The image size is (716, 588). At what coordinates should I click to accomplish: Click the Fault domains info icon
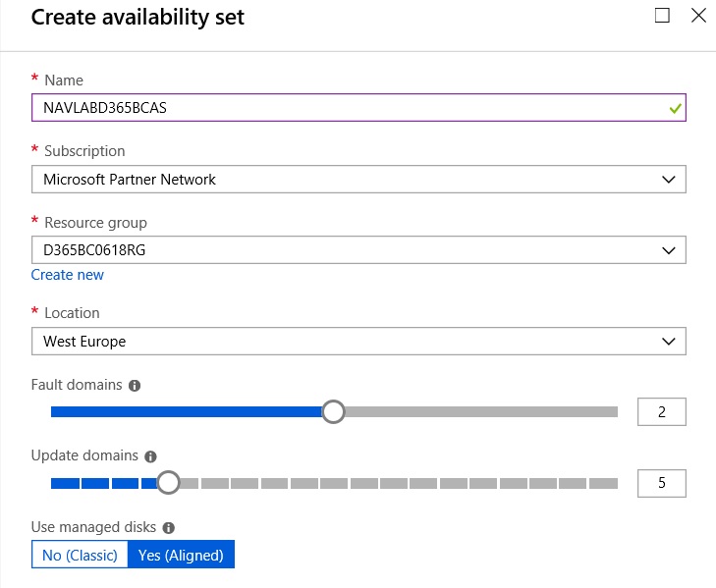coord(135,386)
